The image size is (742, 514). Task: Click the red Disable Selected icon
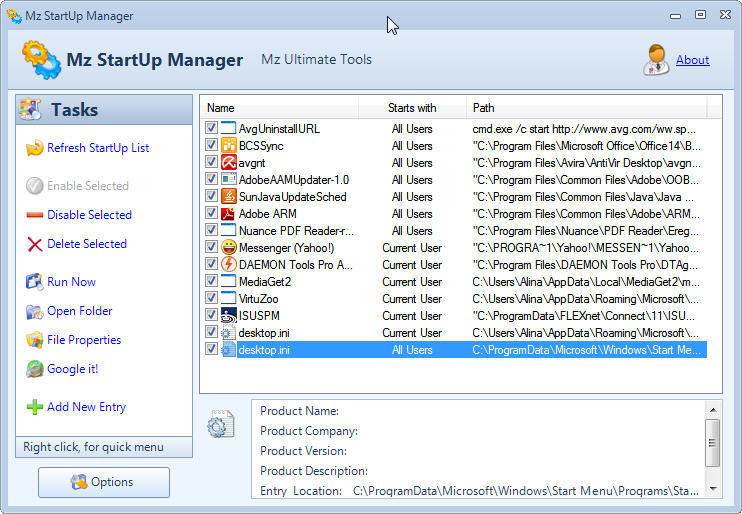coord(35,215)
